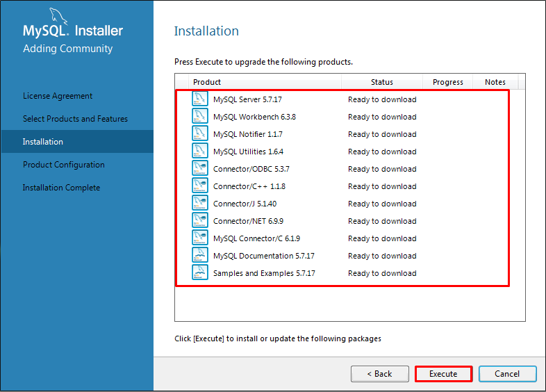This screenshot has height=392, width=546.
Task: Select the Connector/J 5.1.40 row text
Action: 245,204
